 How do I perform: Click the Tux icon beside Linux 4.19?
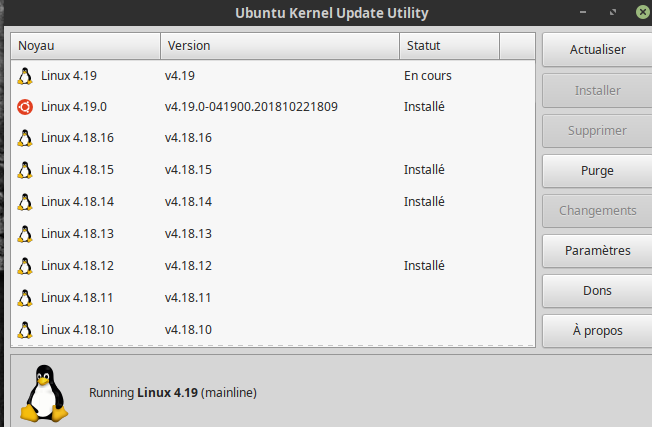coord(26,76)
